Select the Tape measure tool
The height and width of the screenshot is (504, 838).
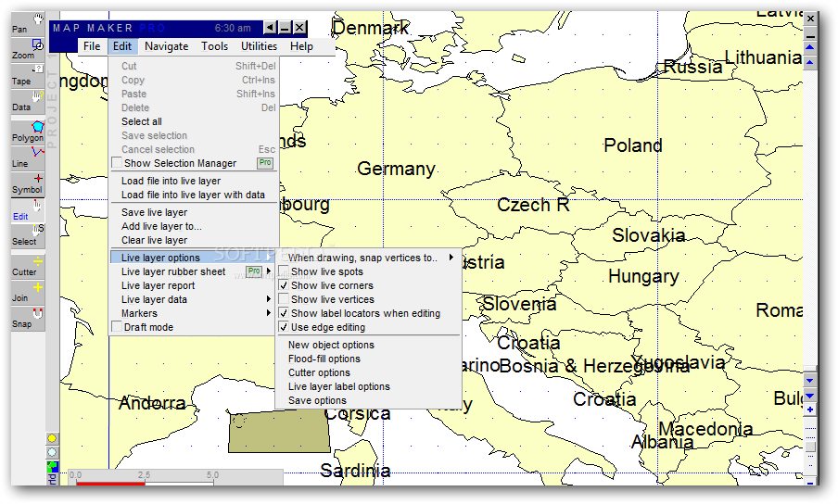(x=28, y=76)
